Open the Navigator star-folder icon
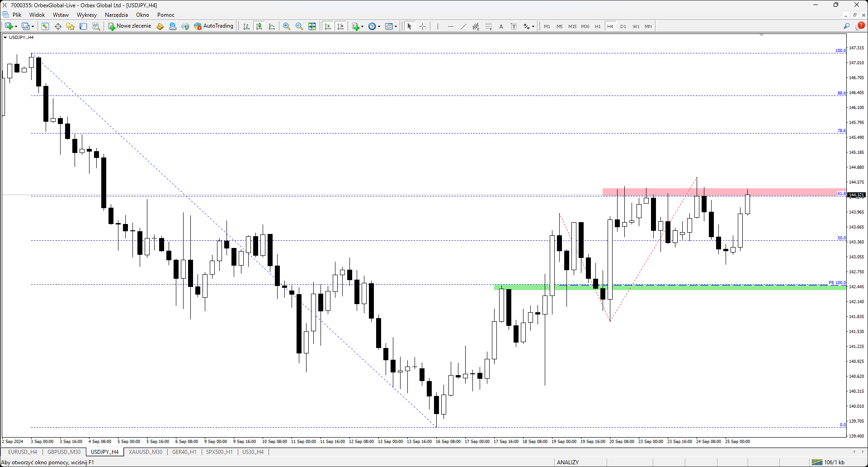The width and height of the screenshot is (868, 467). 71,26
